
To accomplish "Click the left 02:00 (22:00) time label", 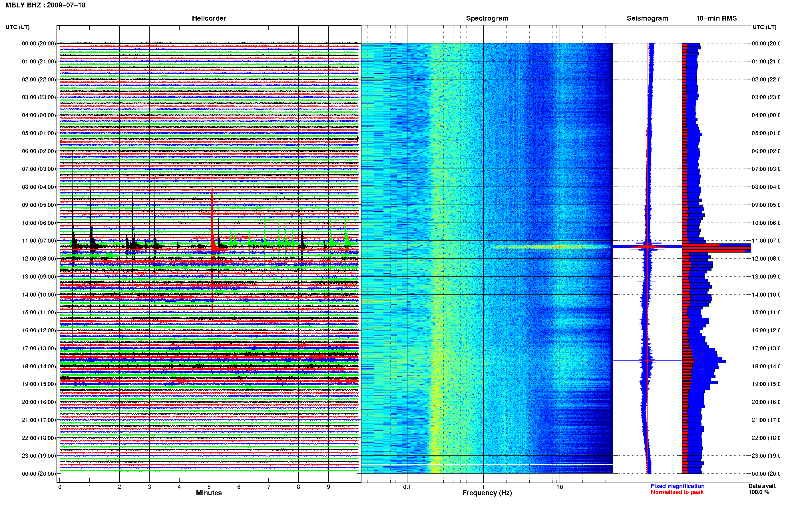I will coord(39,79).
